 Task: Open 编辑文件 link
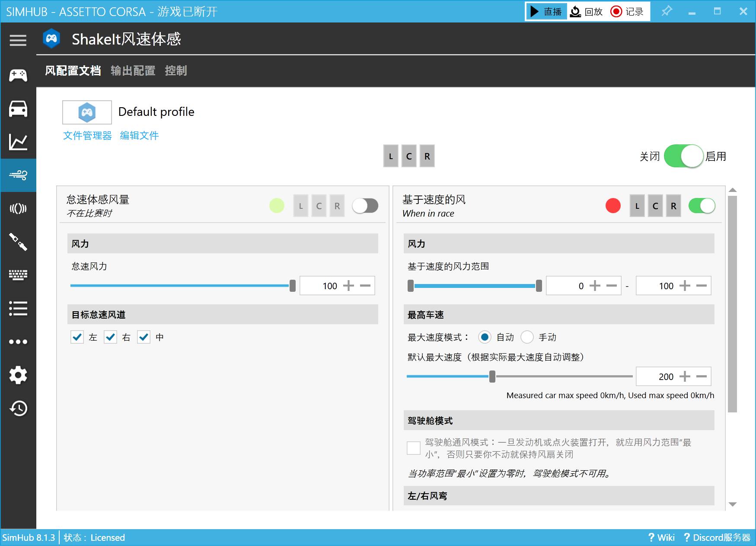click(x=139, y=135)
